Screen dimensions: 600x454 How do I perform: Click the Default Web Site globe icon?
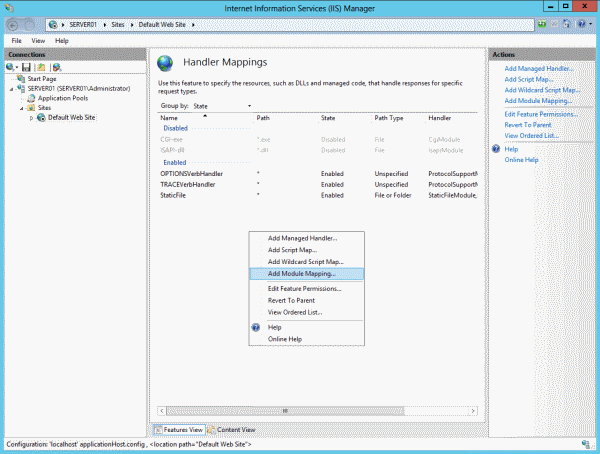(41, 118)
